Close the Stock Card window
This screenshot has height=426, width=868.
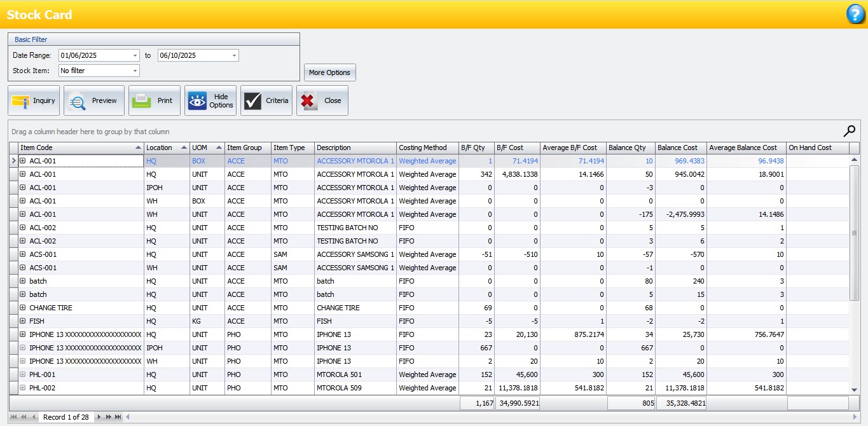[322, 100]
